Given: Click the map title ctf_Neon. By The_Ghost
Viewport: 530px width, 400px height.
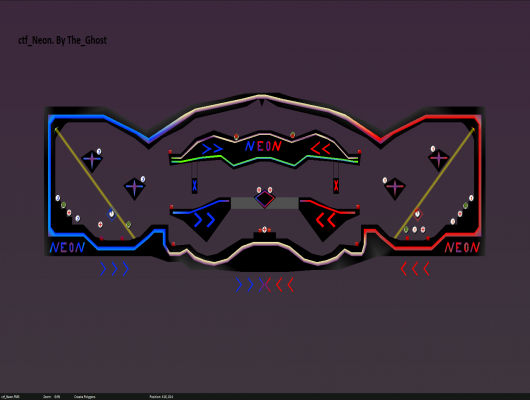Looking at the screenshot, I should tap(63, 41).
